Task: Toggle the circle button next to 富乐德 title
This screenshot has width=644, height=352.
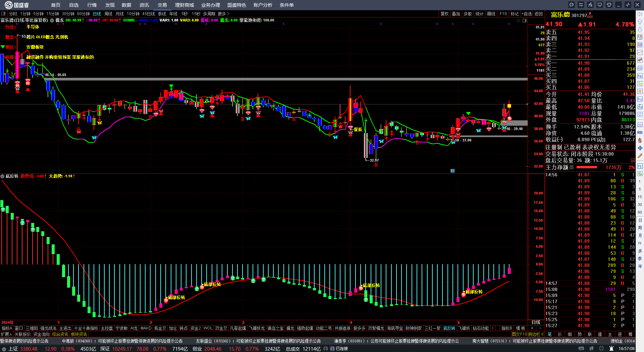Action: tap(52, 20)
